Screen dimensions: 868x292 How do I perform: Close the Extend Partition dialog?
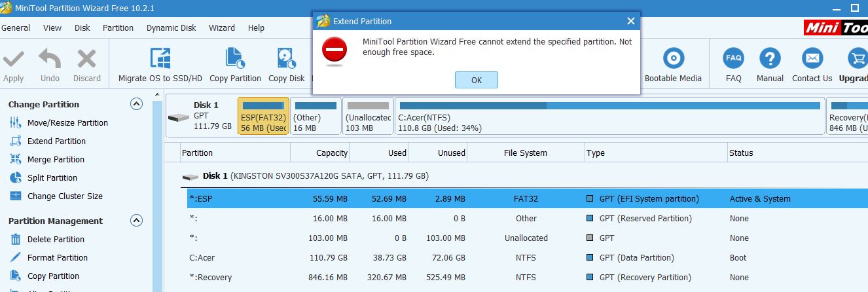coord(630,21)
